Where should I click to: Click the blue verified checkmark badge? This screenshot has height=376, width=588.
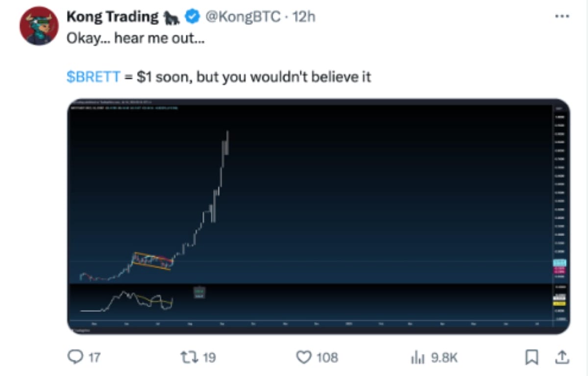point(191,17)
